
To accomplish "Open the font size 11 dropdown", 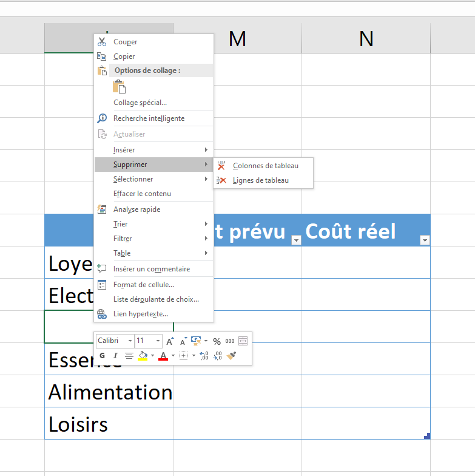I will (158, 341).
